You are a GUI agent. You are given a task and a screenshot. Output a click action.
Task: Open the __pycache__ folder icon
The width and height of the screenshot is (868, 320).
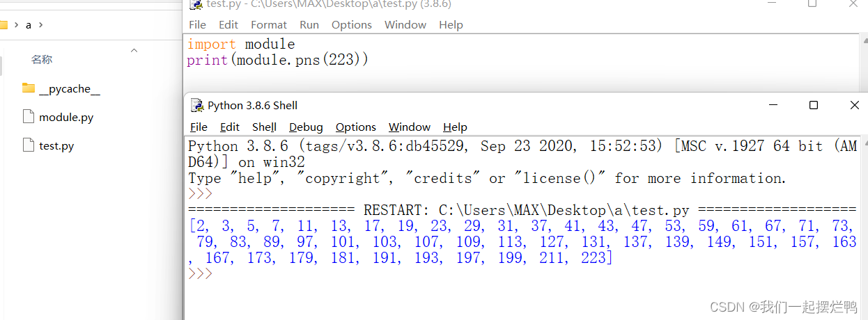point(29,88)
